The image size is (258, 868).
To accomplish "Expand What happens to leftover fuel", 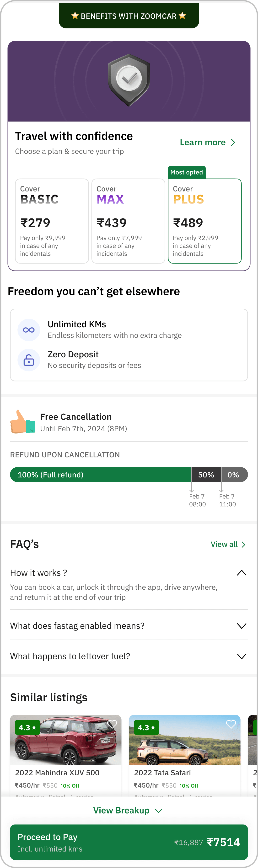I will 242,656.
